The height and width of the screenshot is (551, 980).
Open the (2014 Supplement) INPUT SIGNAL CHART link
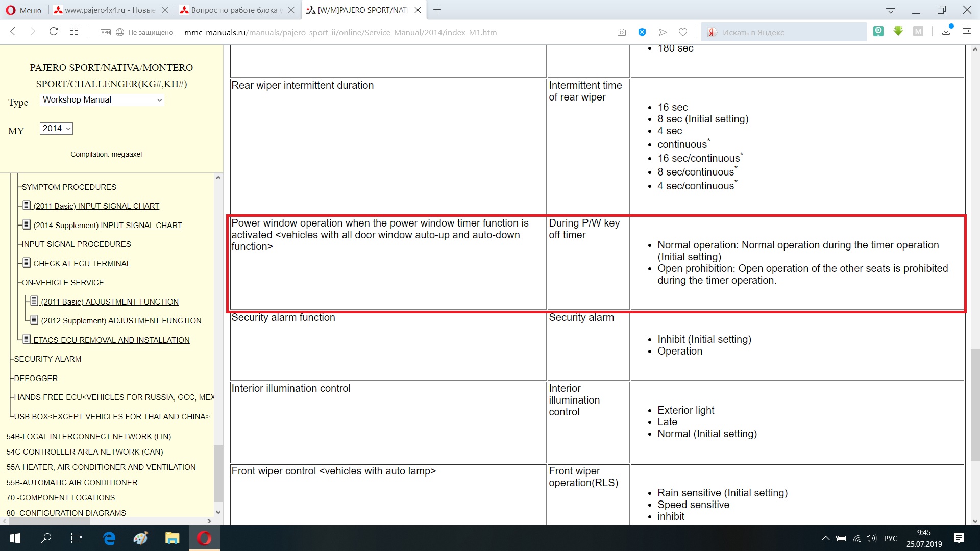click(x=107, y=225)
